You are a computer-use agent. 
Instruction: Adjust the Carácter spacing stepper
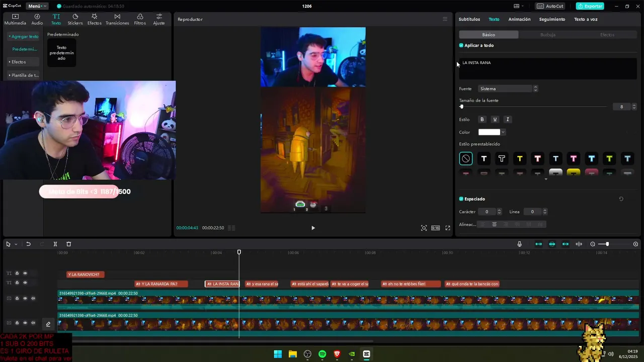pyautogui.click(x=499, y=212)
